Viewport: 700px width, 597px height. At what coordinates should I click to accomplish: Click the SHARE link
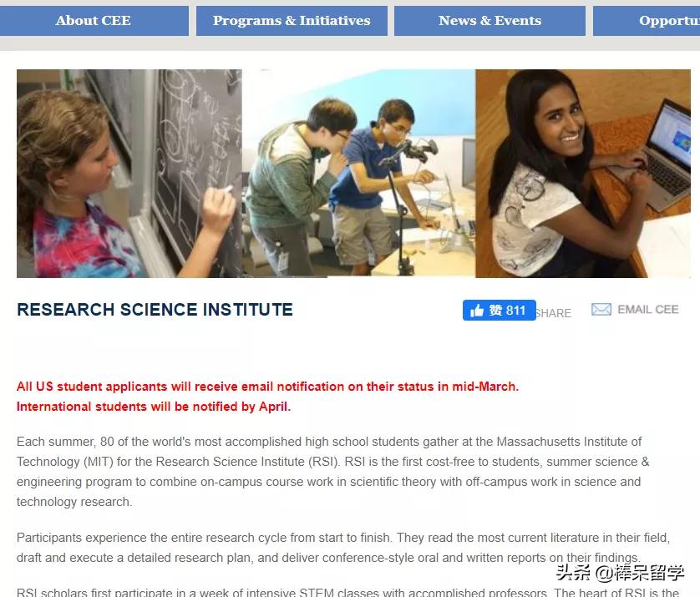[554, 313]
